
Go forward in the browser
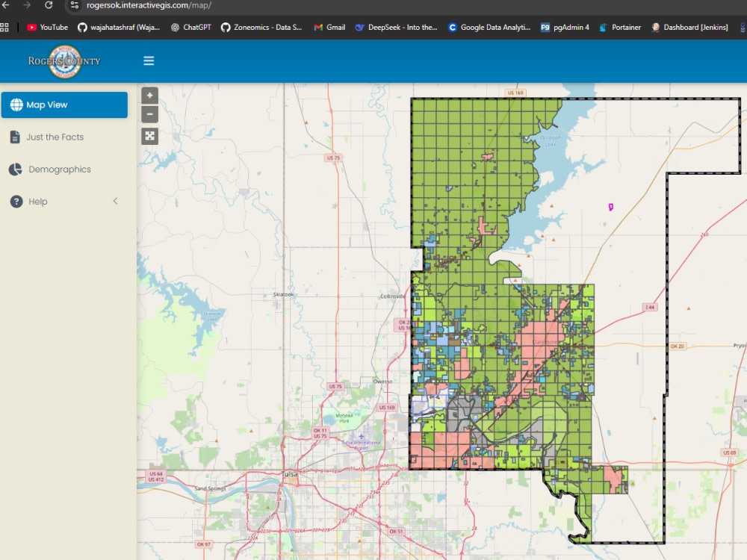(27, 5)
